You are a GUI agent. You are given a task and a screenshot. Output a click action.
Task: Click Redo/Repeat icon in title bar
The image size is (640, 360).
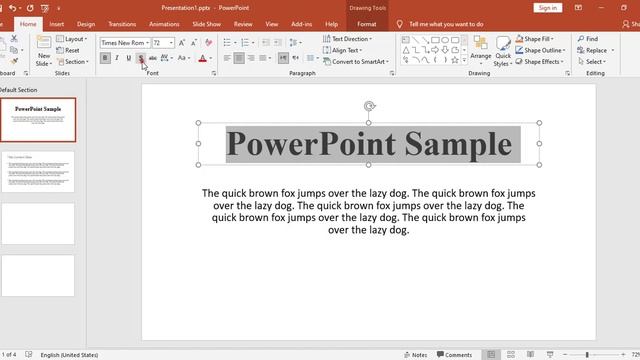point(30,8)
